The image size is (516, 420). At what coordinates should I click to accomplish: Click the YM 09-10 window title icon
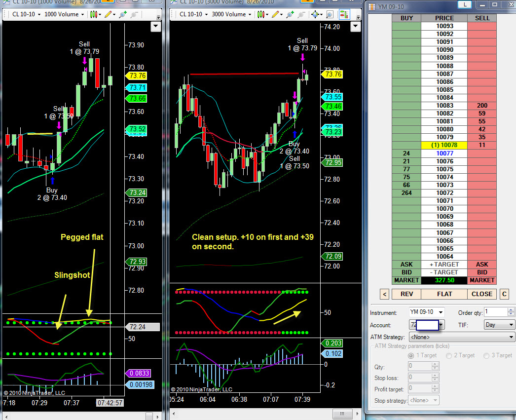(372, 7)
